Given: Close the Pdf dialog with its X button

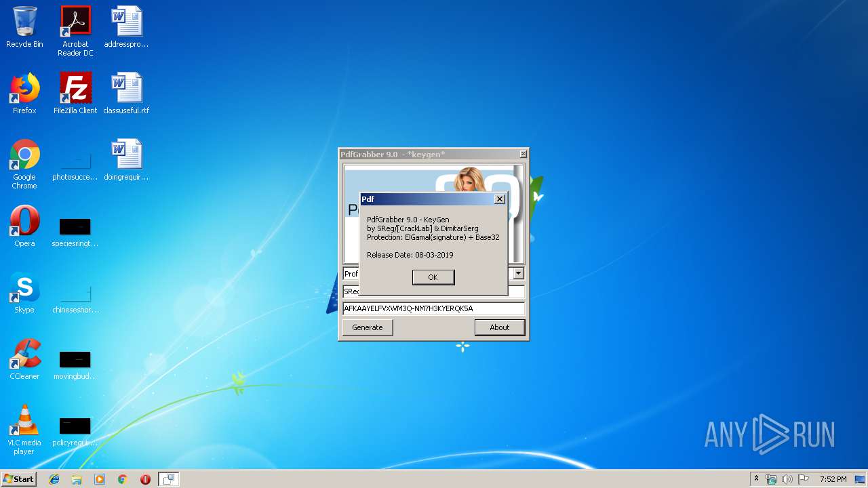Looking at the screenshot, I should click(500, 199).
